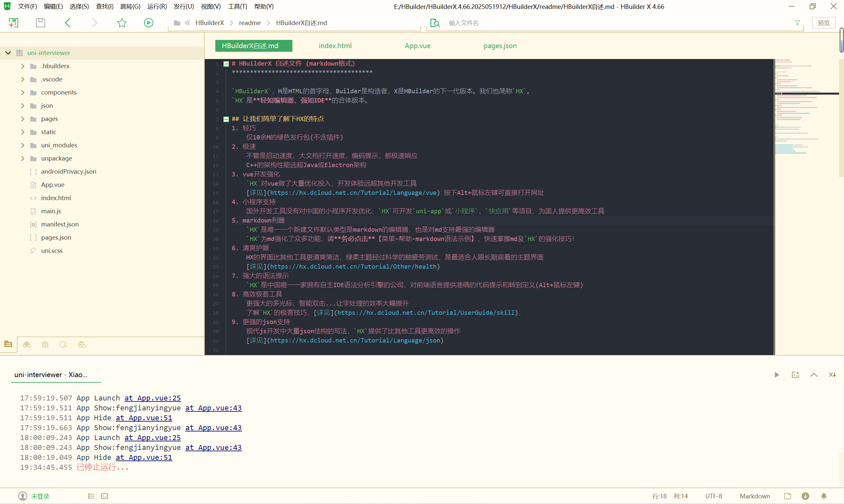Click the Save file toolbar icon
The width and height of the screenshot is (844, 504).
point(41,23)
